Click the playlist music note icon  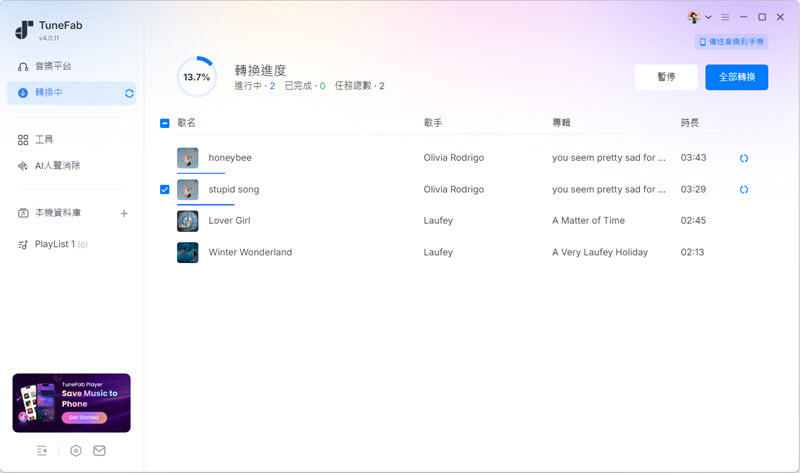tap(23, 244)
